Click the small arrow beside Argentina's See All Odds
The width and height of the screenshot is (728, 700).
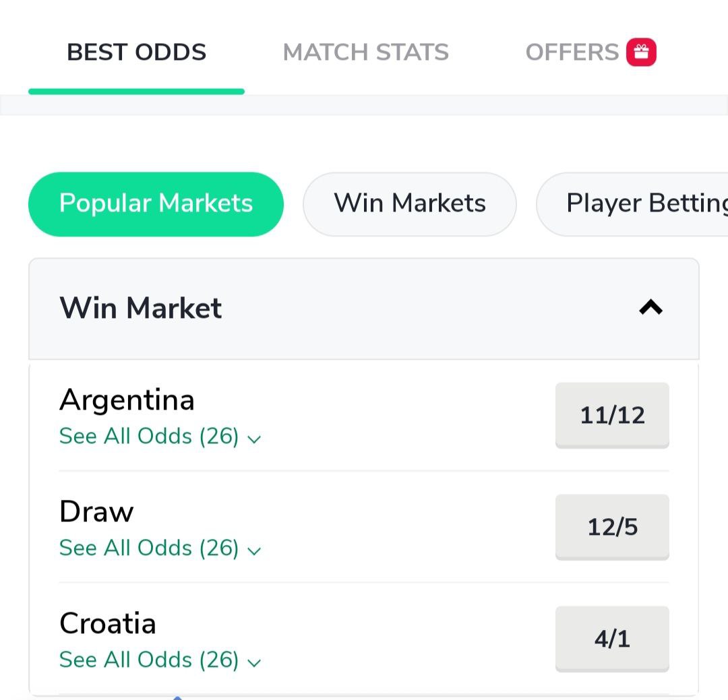(254, 439)
